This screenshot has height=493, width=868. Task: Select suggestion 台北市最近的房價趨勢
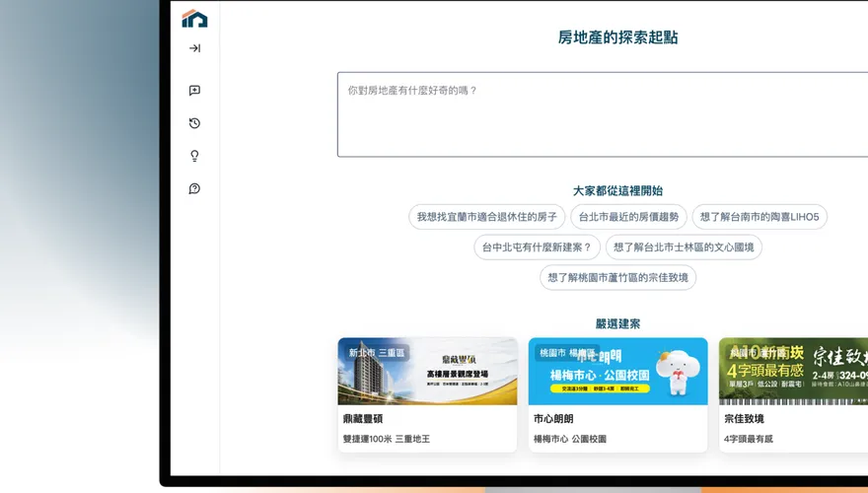tap(628, 217)
